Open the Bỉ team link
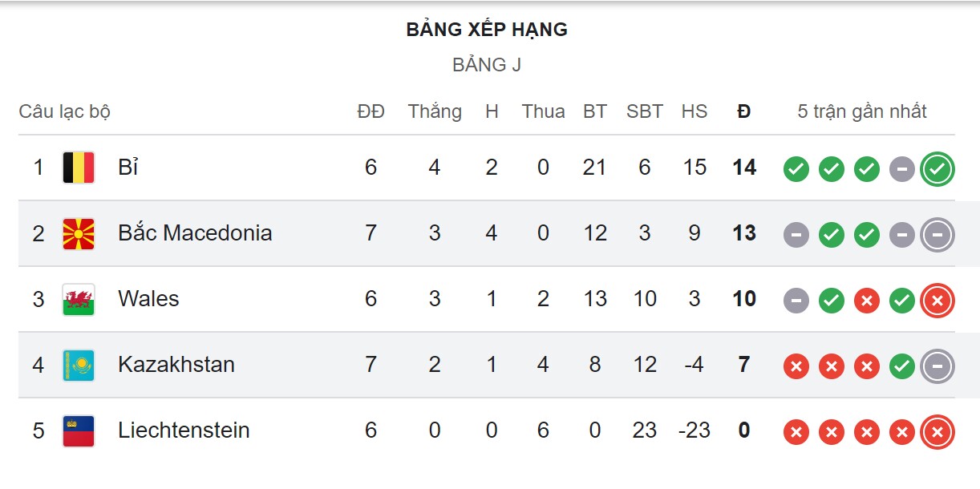This screenshot has width=980, height=489. [x=128, y=168]
